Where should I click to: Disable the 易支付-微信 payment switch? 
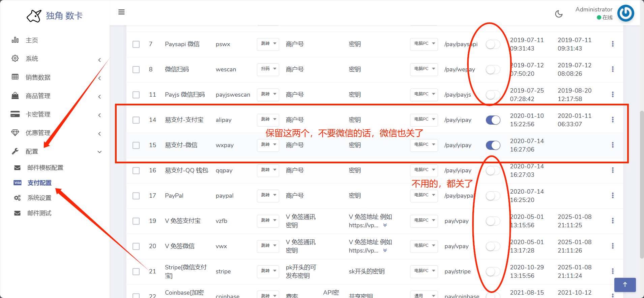pos(493,145)
